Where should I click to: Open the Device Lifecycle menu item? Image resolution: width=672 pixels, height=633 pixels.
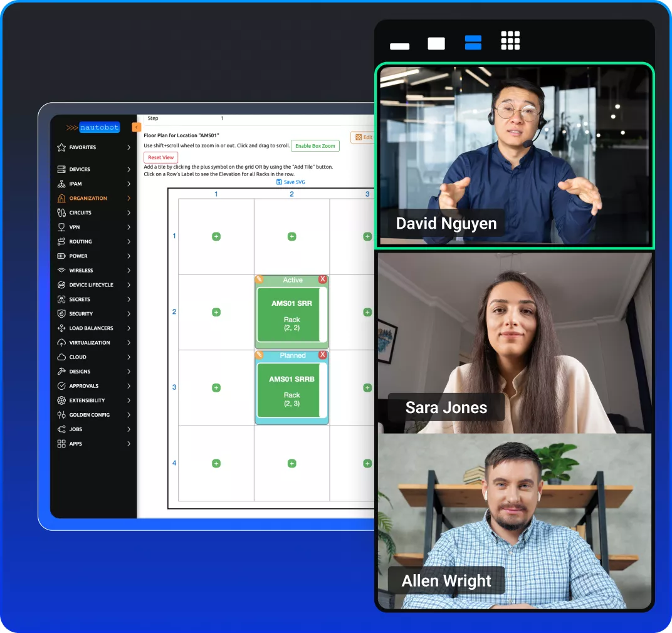pos(94,285)
